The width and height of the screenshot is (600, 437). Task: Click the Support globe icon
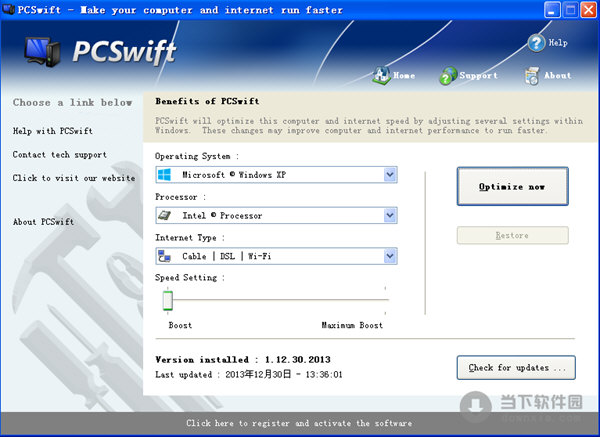pos(448,75)
